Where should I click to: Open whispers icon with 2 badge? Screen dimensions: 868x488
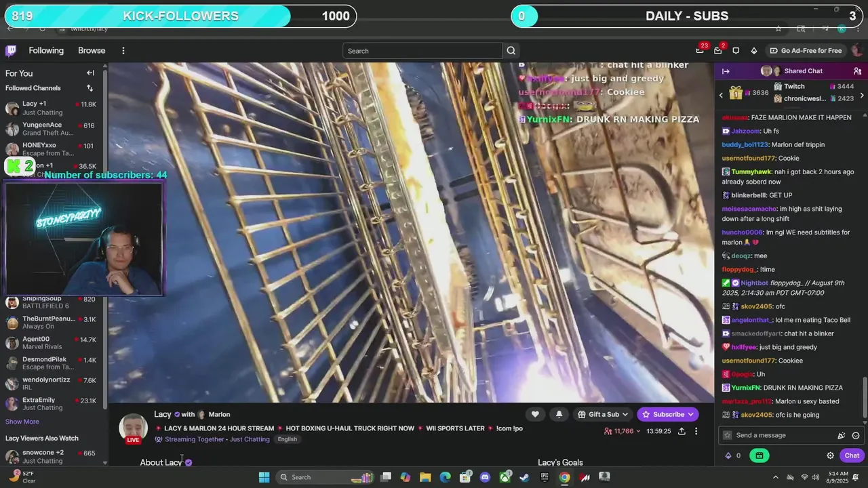tap(717, 51)
